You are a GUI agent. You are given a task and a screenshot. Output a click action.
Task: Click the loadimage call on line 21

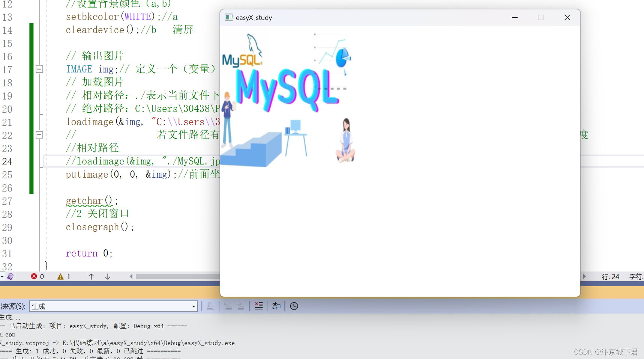(x=143, y=122)
